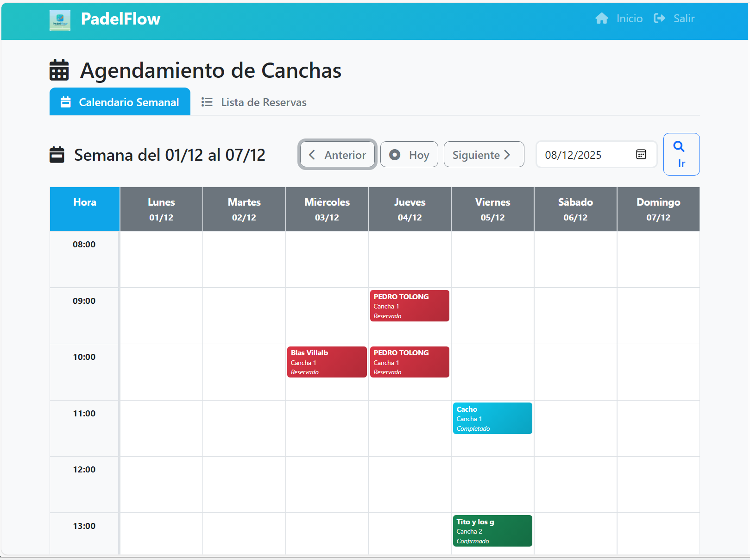Click the left chevron on the Anterior button

[312, 155]
